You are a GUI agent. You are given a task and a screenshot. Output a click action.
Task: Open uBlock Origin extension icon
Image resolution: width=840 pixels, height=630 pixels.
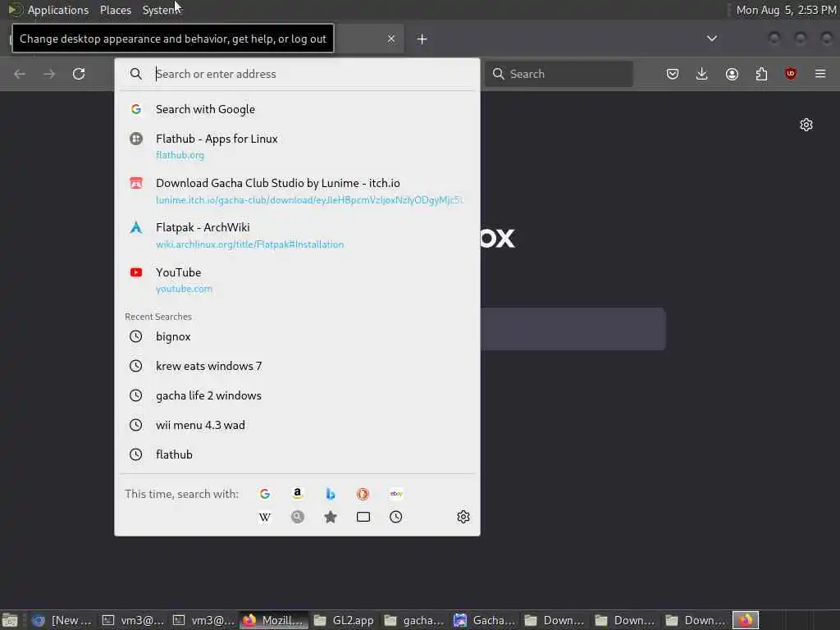[791, 74]
